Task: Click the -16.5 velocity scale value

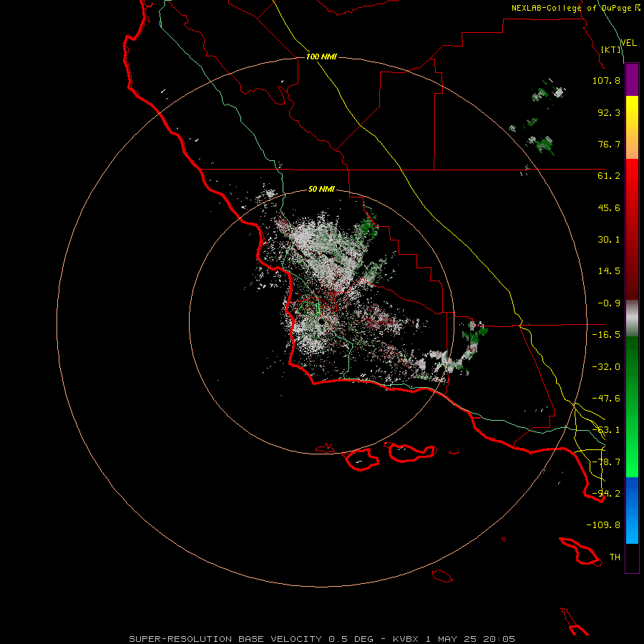Action: tap(606, 335)
